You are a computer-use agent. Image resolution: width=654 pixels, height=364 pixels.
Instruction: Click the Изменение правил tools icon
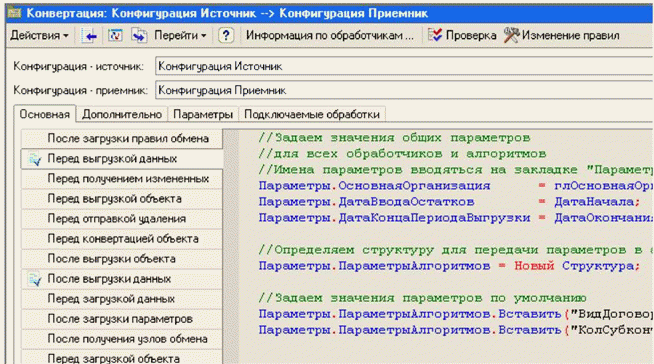(511, 35)
